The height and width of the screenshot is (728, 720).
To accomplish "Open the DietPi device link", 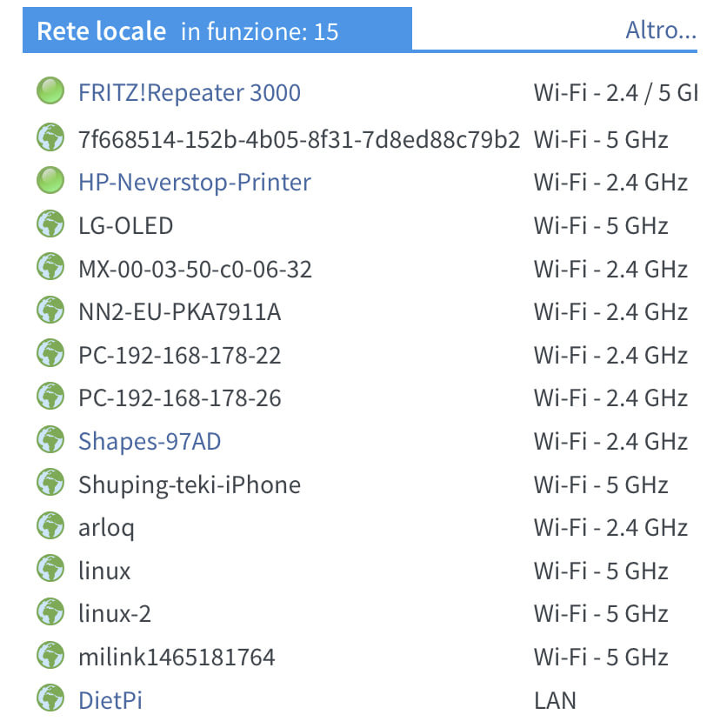I will click(110, 700).
